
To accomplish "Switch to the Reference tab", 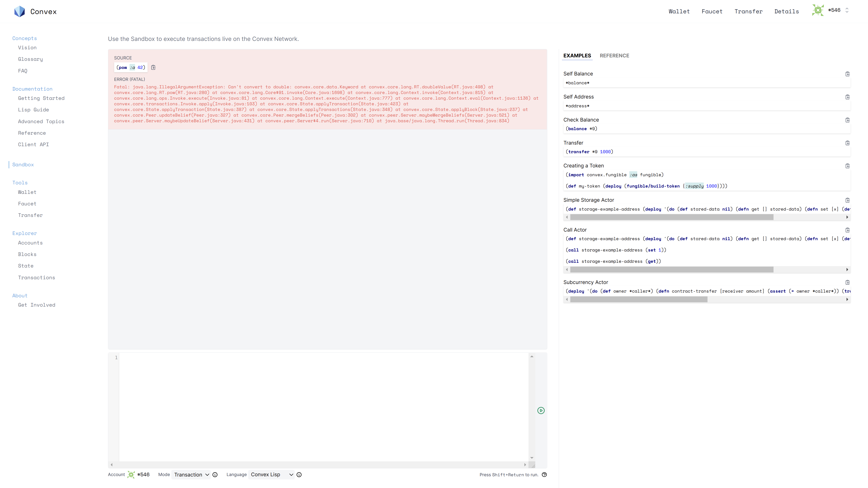I will tap(615, 56).
